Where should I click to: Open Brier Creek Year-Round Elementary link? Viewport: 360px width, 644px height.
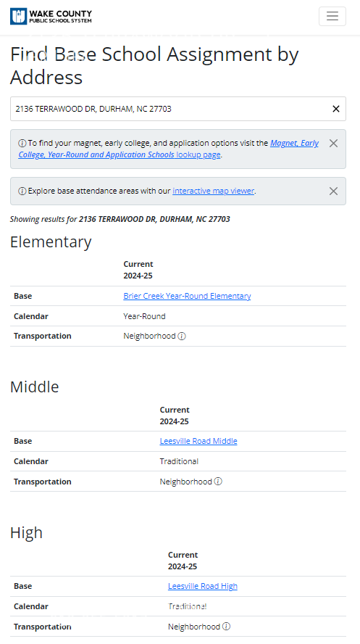pos(187,296)
